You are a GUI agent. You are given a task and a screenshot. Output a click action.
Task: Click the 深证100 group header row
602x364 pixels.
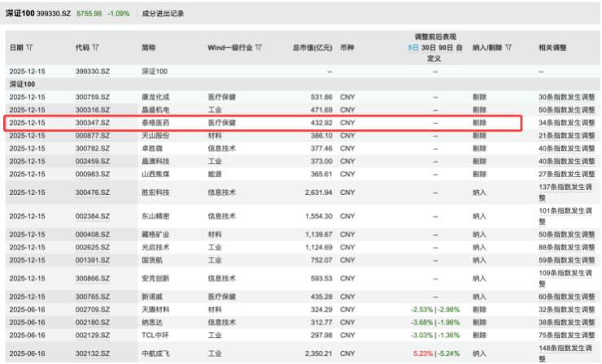(x=303, y=84)
